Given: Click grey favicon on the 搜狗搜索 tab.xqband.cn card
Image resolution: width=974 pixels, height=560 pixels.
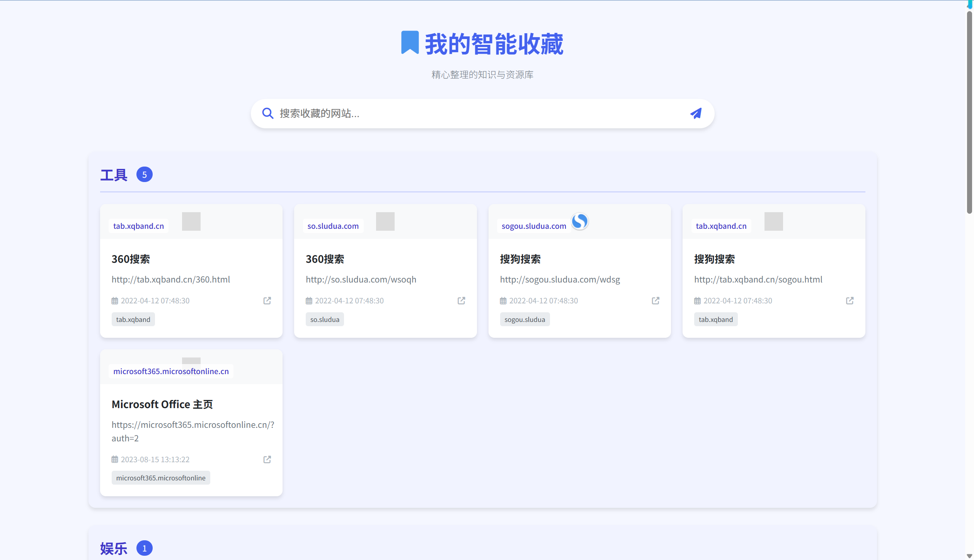Looking at the screenshot, I should click(774, 221).
